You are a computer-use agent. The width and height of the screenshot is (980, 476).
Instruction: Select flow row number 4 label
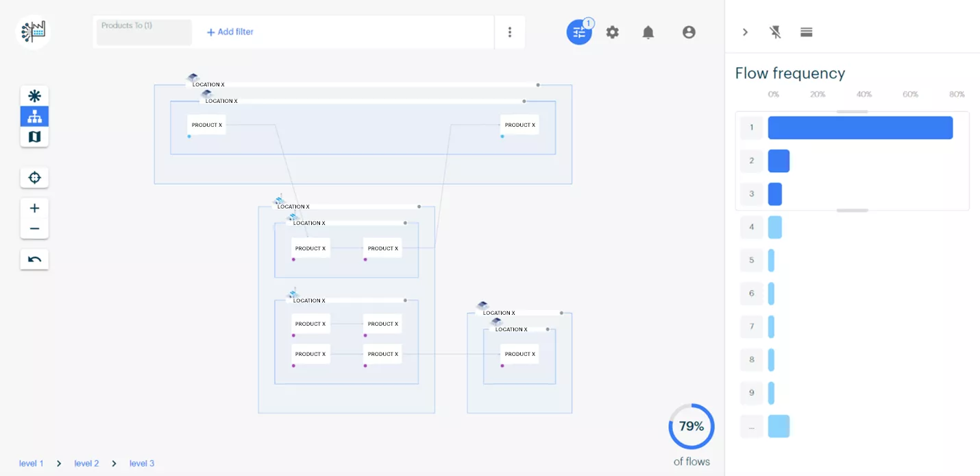(752, 227)
